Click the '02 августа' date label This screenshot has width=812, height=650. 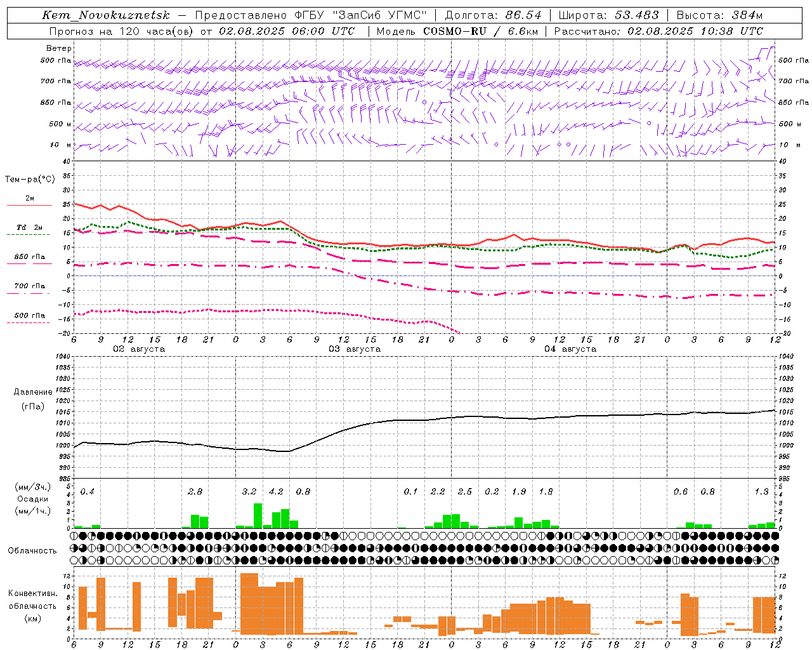[139, 349]
